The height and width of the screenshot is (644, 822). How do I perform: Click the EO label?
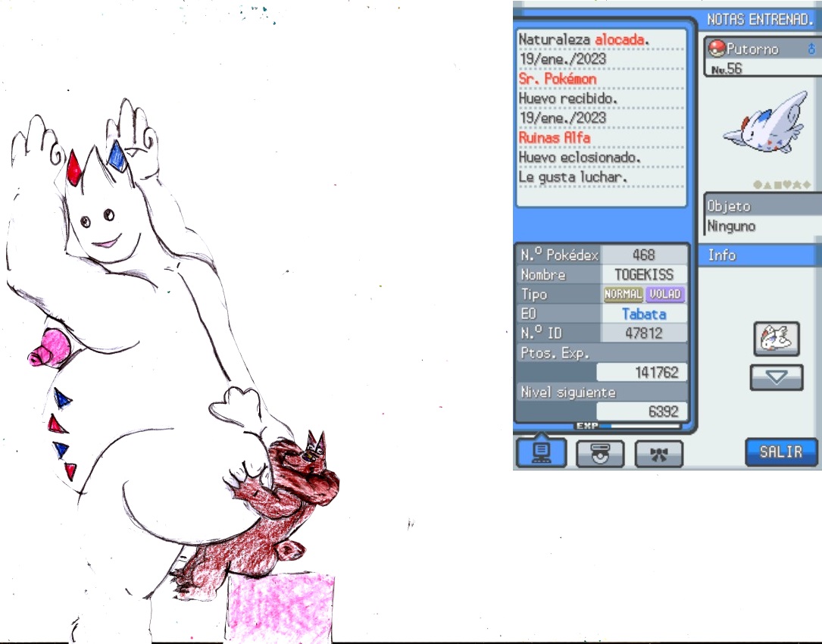(529, 314)
